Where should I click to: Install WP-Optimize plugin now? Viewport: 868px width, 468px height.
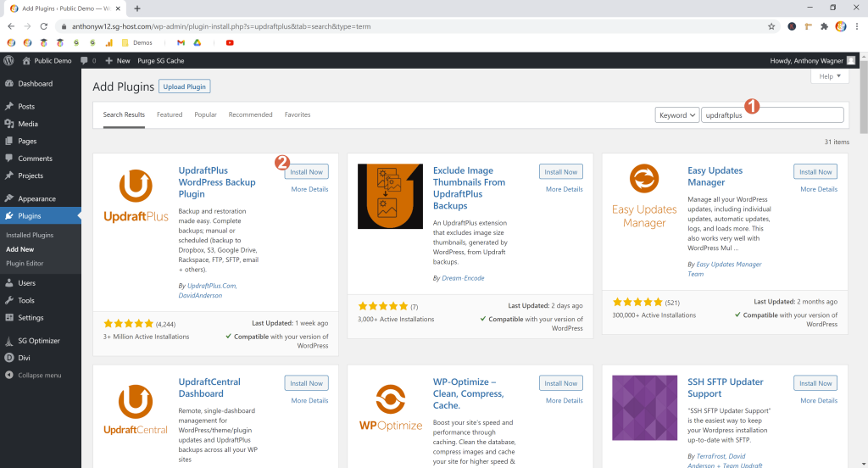(x=561, y=383)
